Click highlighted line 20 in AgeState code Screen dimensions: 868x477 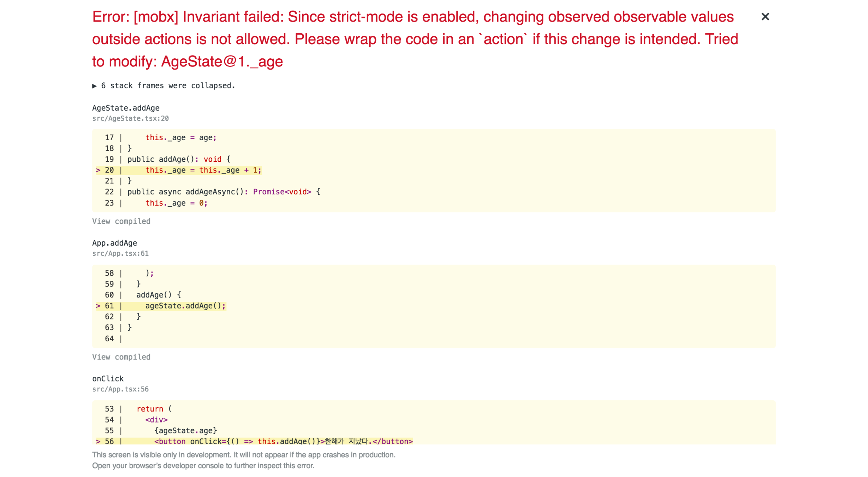(x=203, y=170)
